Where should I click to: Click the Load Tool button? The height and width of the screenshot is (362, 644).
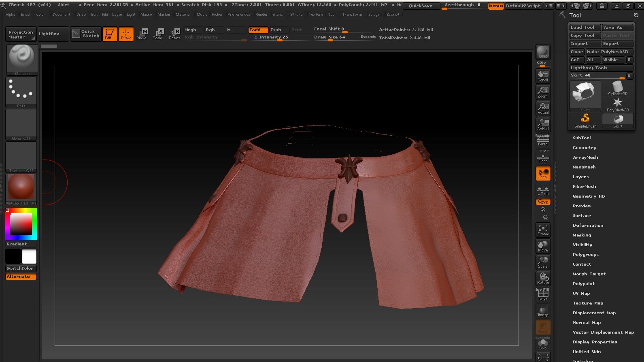[x=585, y=28]
